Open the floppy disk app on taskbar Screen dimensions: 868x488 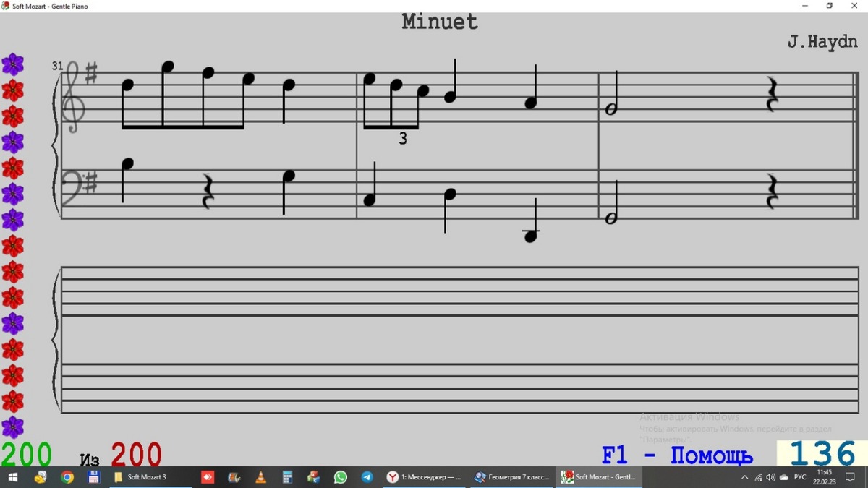(93, 477)
